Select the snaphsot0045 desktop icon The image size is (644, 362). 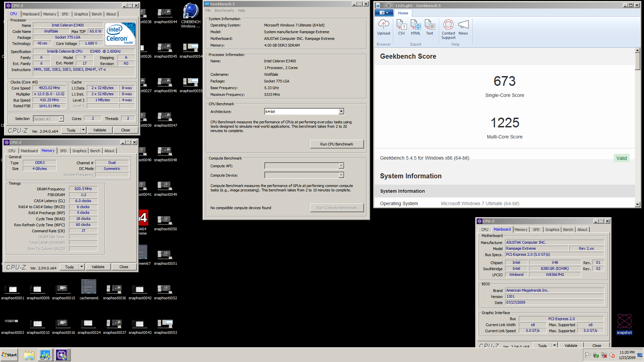pyautogui.click(x=165, y=51)
